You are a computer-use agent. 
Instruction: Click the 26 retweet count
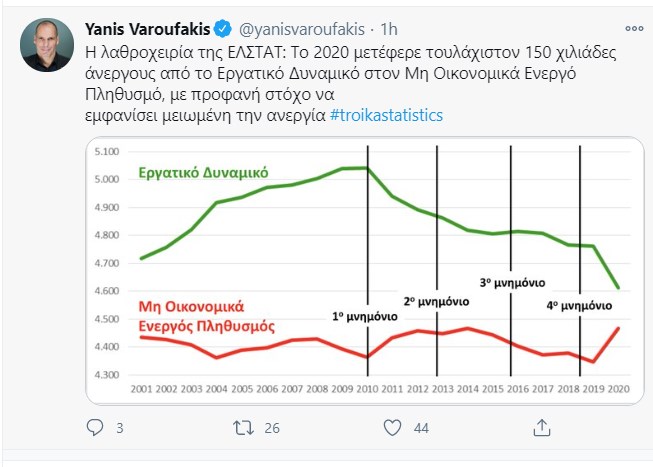pyautogui.click(x=273, y=428)
